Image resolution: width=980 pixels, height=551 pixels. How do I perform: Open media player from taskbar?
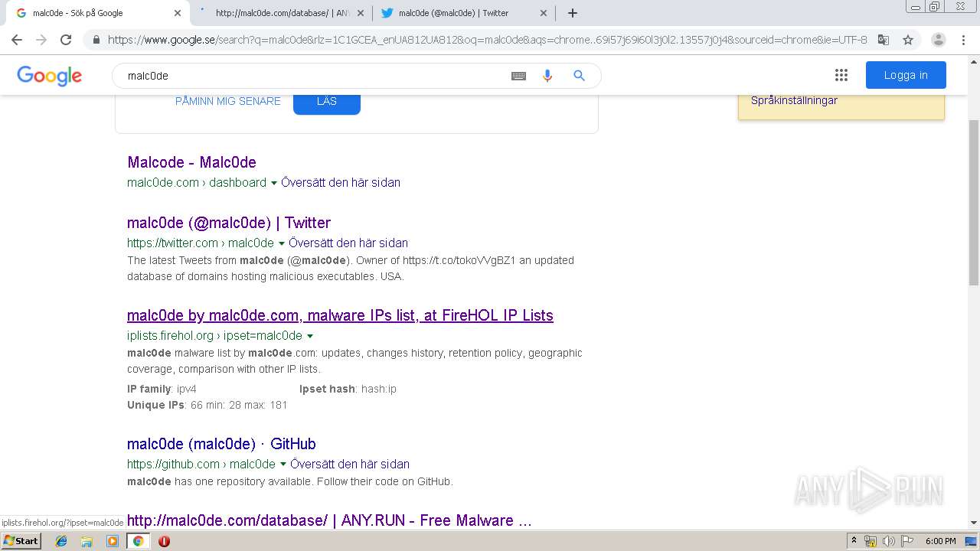click(113, 541)
